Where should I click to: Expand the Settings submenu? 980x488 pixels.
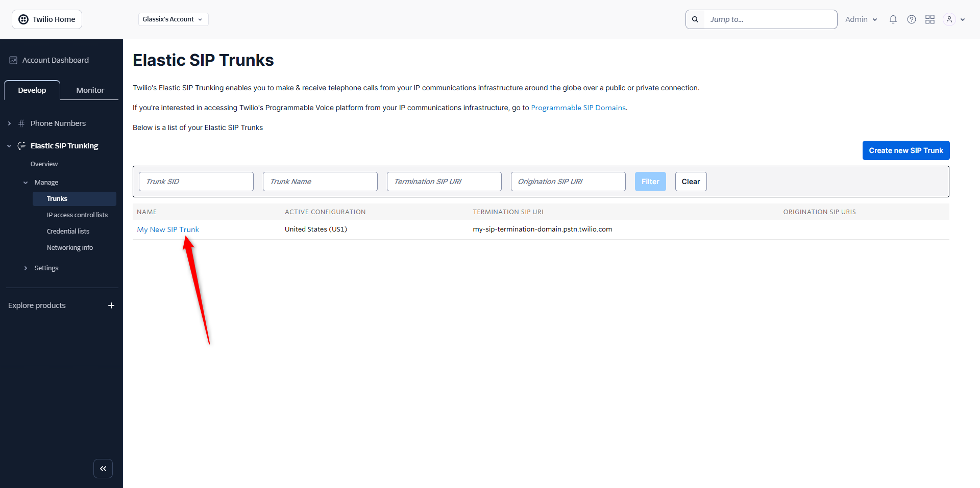[26, 268]
